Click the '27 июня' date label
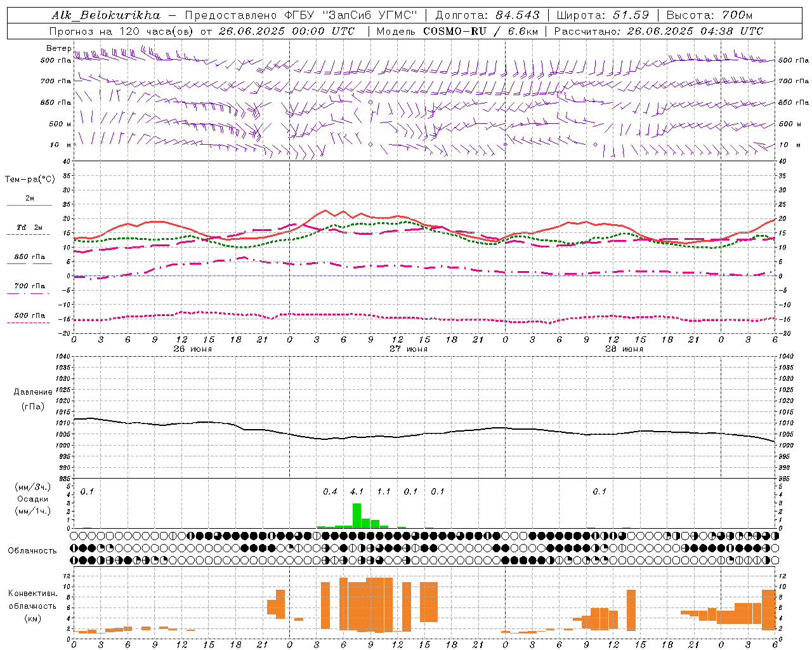Viewport: 812px width, 650px height. click(409, 349)
